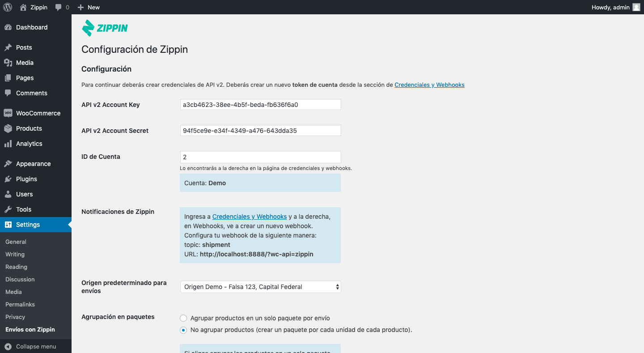Viewport: 644px width, 353px height.
Task: Click Credenciales y Webhooks link in notifications box
Action: tap(250, 217)
